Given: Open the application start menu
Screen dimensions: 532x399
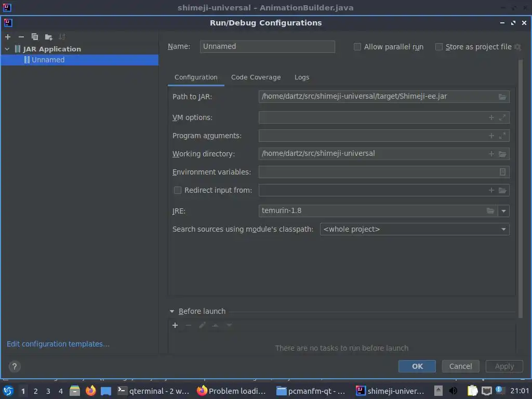Looking at the screenshot, I should tap(8, 391).
